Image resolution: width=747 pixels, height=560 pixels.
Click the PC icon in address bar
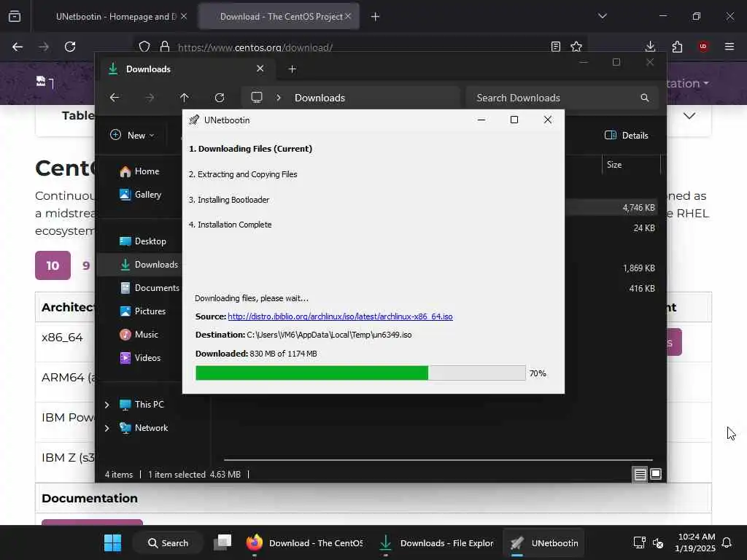(x=257, y=98)
